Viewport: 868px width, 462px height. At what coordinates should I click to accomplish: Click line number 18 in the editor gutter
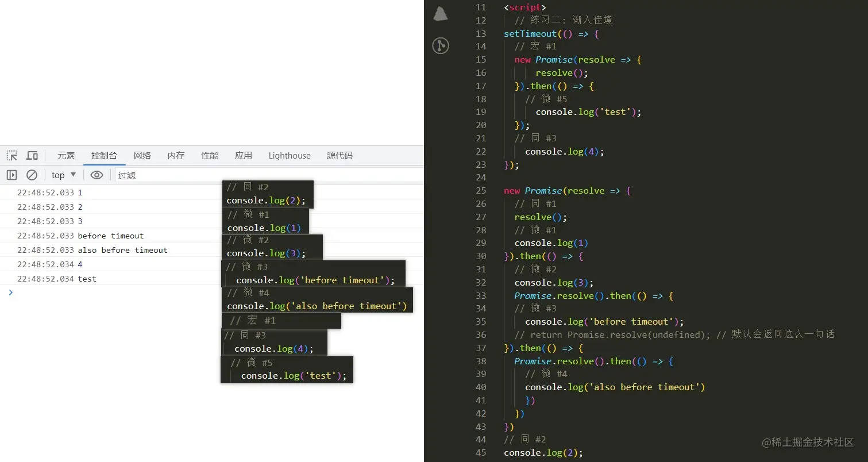481,99
